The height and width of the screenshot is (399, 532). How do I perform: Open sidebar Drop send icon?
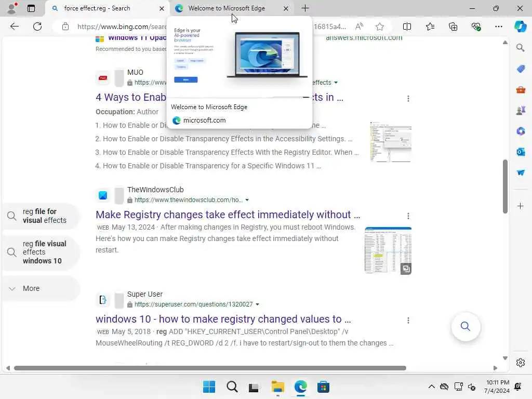click(521, 172)
